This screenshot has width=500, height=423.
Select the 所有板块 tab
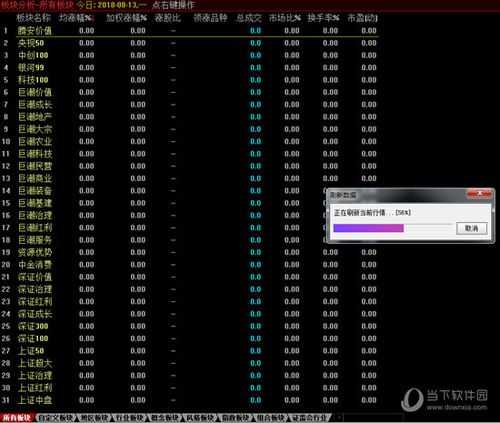[17, 418]
